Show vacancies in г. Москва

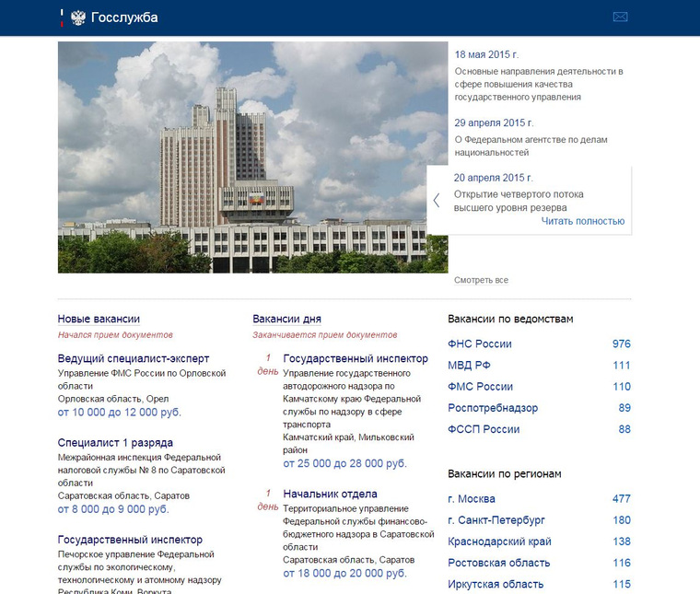(472, 498)
